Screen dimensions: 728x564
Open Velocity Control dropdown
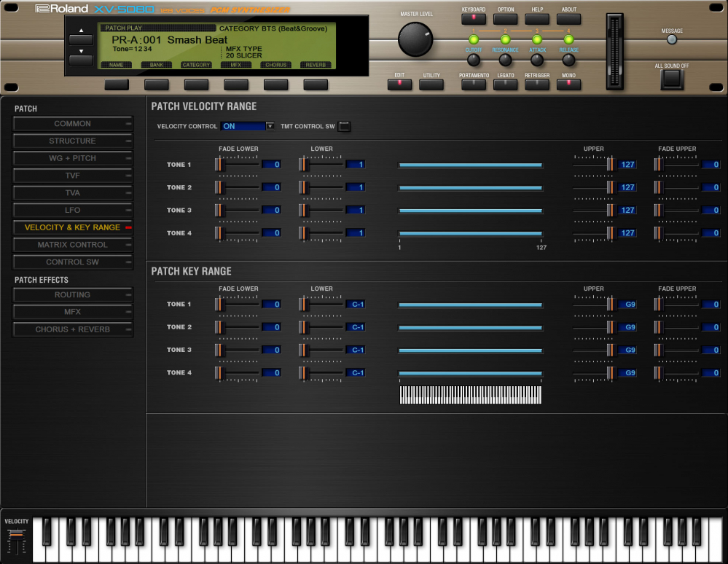[248, 126]
